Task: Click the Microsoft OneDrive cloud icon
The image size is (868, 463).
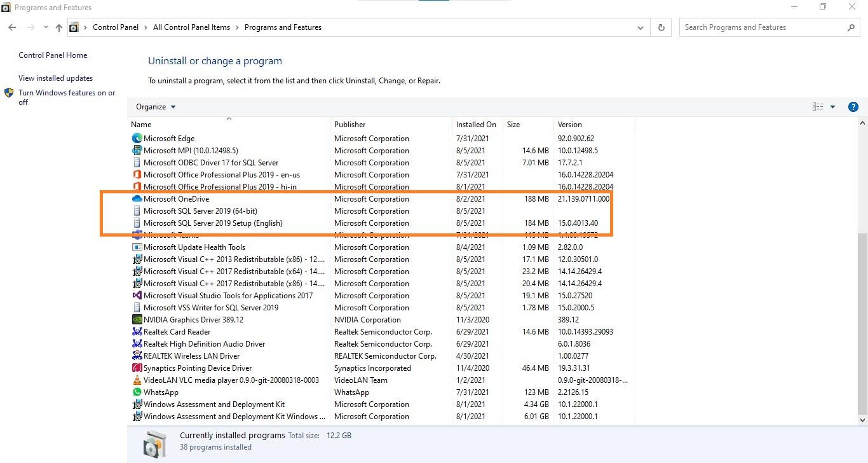Action: point(137,199)
